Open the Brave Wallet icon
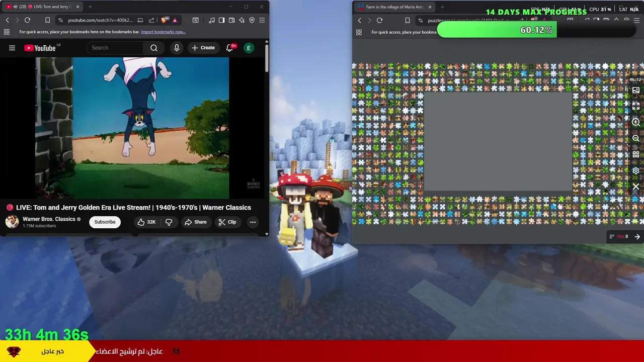 [x=231, y=20]
